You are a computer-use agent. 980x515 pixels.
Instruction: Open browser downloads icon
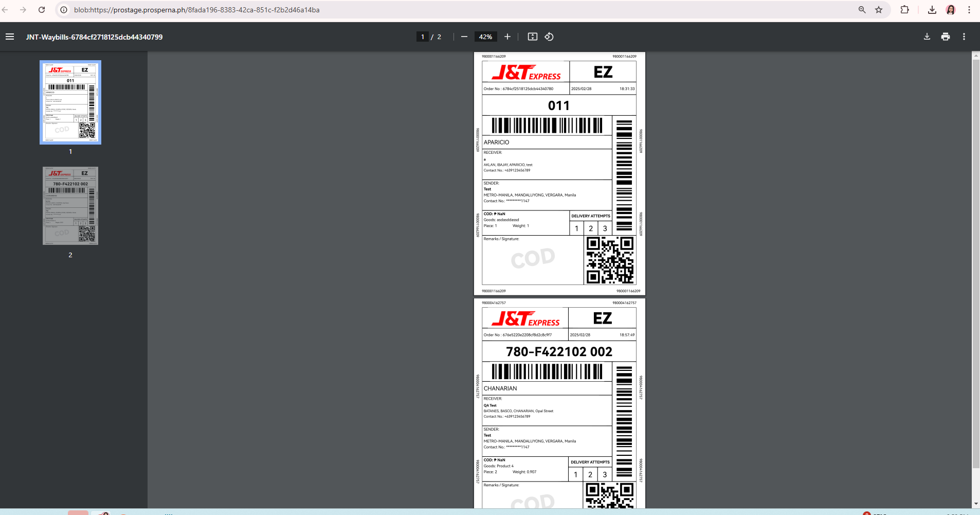[x=932, y=10]
